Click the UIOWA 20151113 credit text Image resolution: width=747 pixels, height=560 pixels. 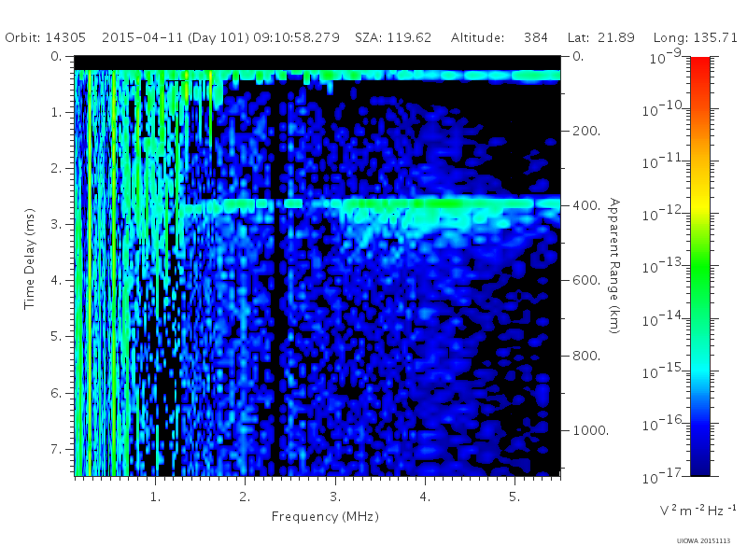pyautogui.click(x=703, y=541)
